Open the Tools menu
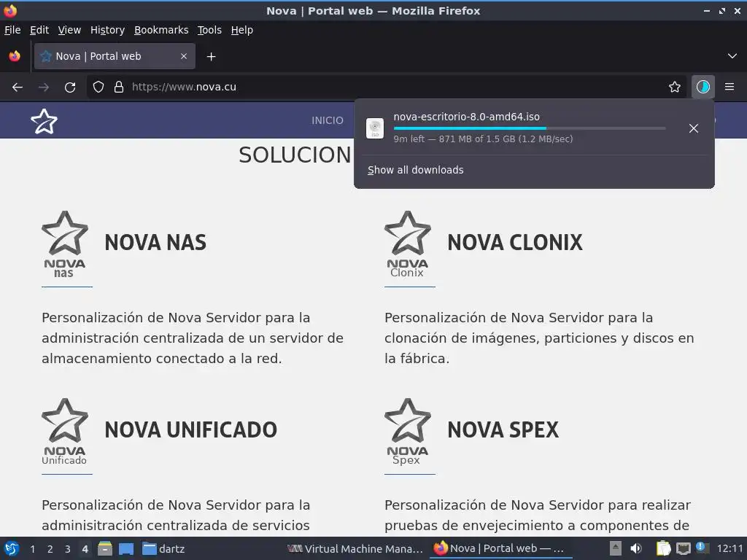 209,30
